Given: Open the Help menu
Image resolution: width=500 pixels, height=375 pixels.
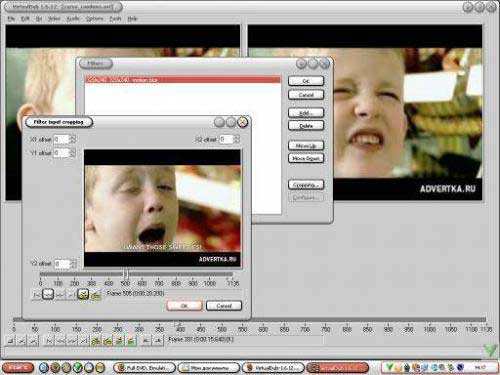Looking at the screenshot, I should 132,19.
